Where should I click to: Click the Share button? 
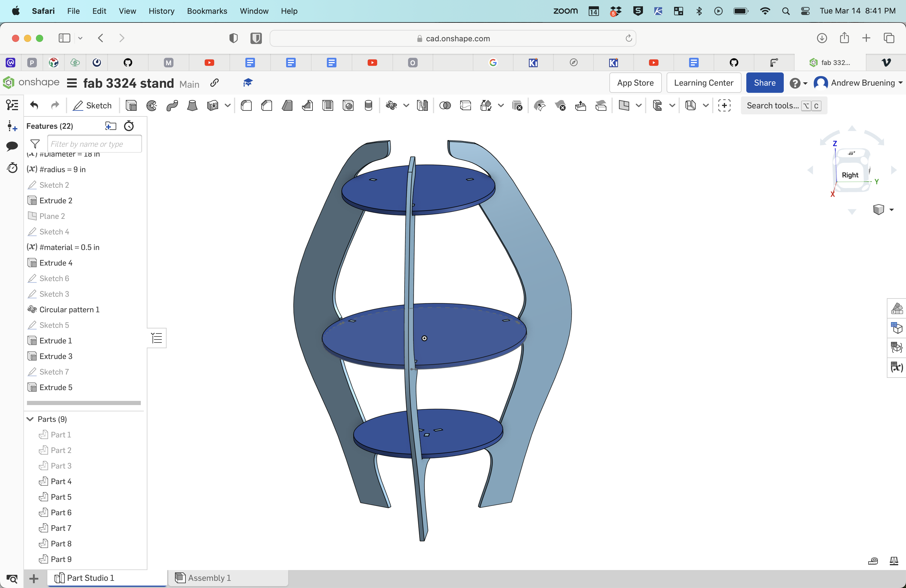764,83
